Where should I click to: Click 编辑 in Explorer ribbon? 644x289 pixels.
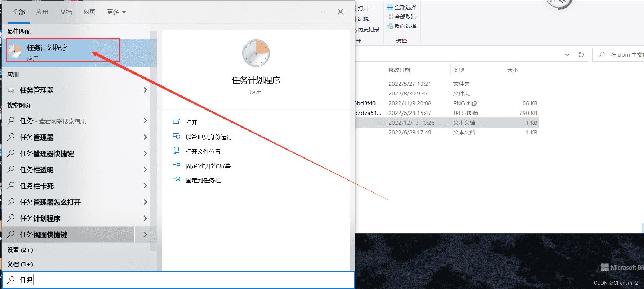(363, 19)
